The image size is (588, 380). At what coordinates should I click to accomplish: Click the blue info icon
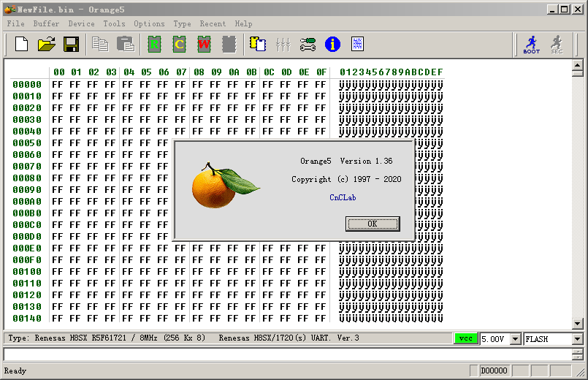tap(332, 45)
